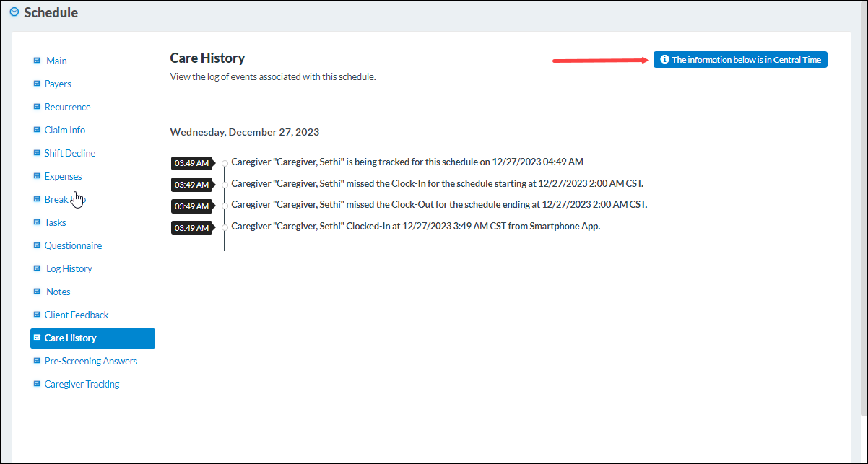Select the Expenses link
The width and height of the screenshot is (868, 464).
tap(64, 176)
